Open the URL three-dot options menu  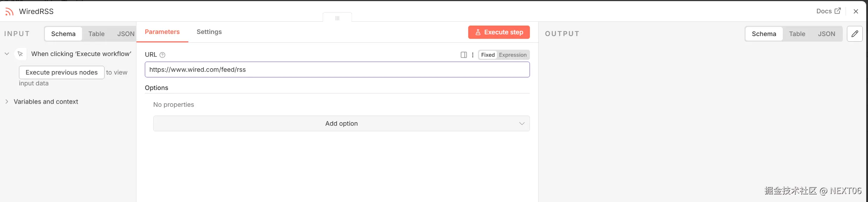473,55
